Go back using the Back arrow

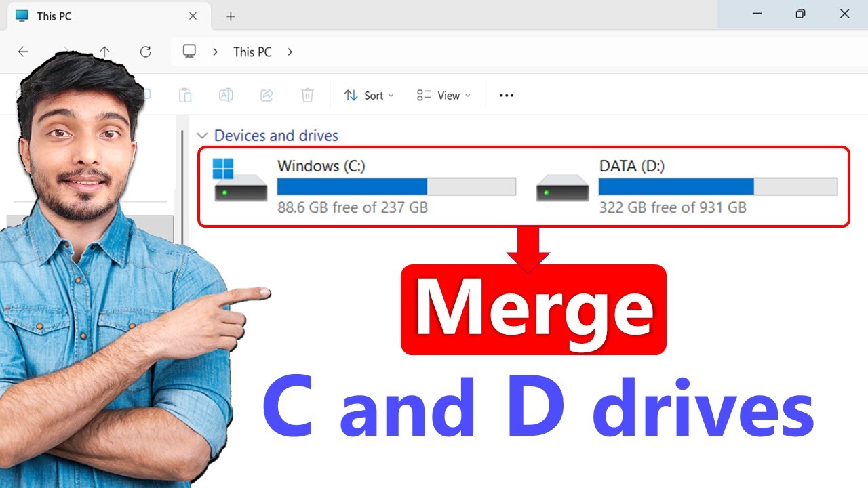pyautogui.click(x=23, y=52)
